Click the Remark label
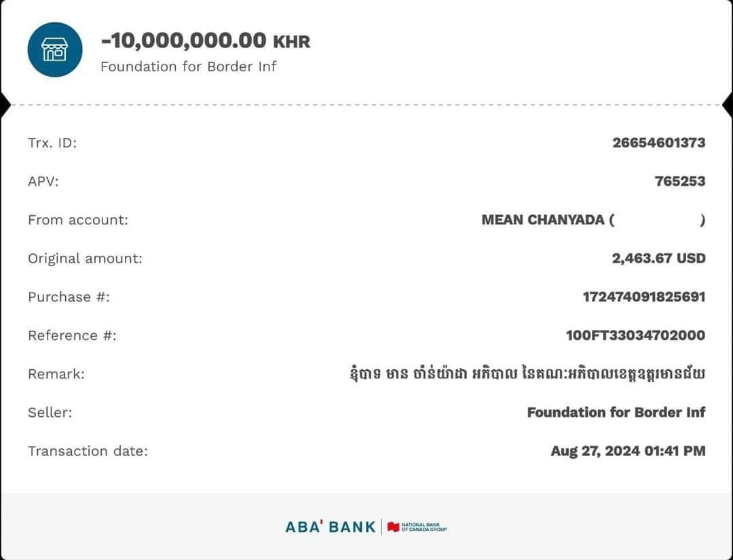The width and height of the screenshot is (733, 560). [x=56, y=374]
